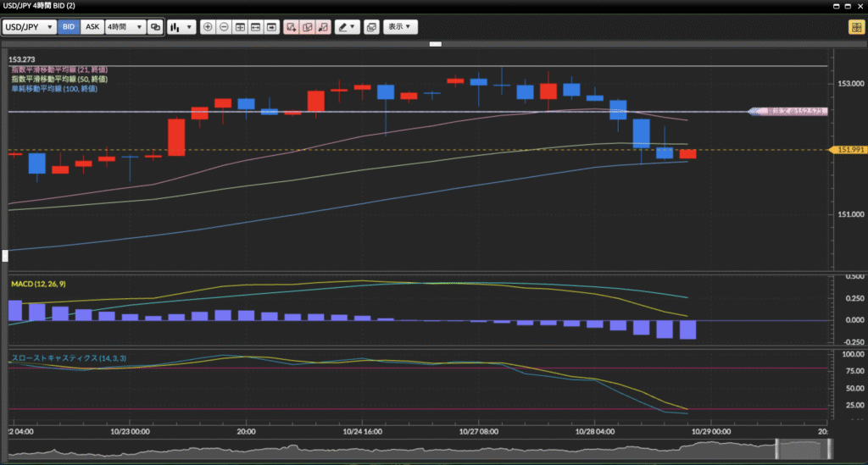
Task: Click the middle pink toolbar icon
Action: click(x=307, y=27)
